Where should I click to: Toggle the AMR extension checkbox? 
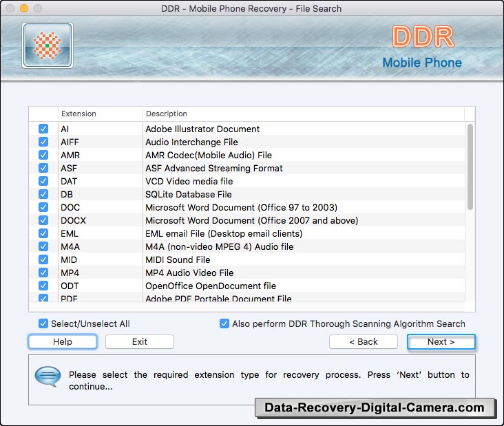43,155
